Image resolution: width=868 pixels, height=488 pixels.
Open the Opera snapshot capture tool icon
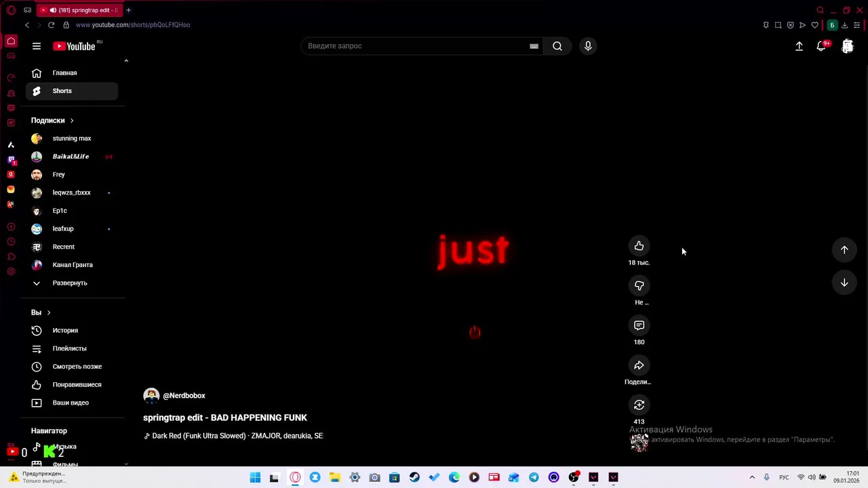778,25
